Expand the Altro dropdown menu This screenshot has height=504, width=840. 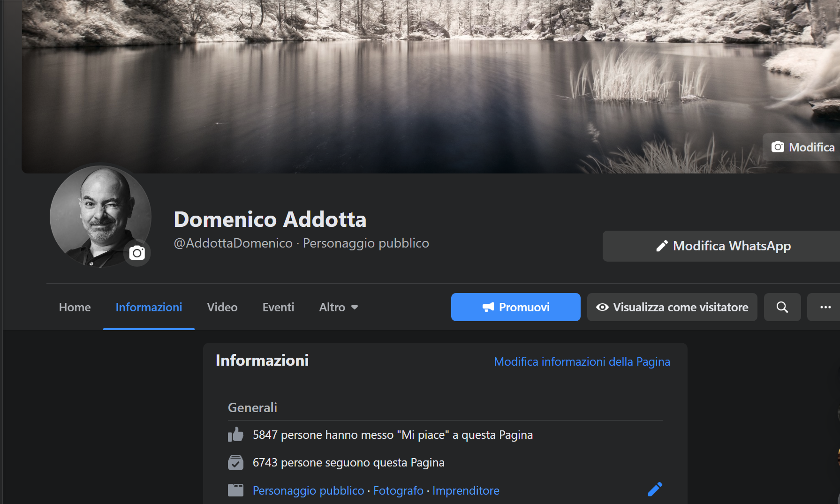339,307
